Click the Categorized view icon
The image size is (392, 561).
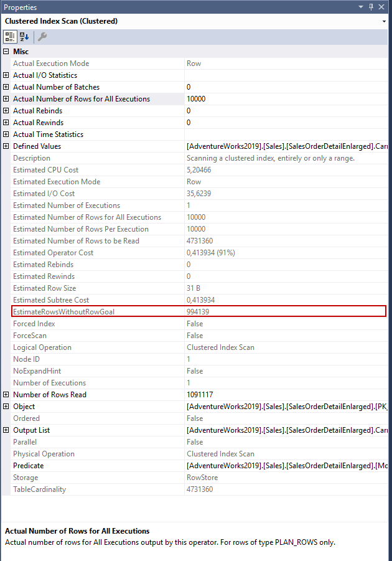tap(10, 37)
